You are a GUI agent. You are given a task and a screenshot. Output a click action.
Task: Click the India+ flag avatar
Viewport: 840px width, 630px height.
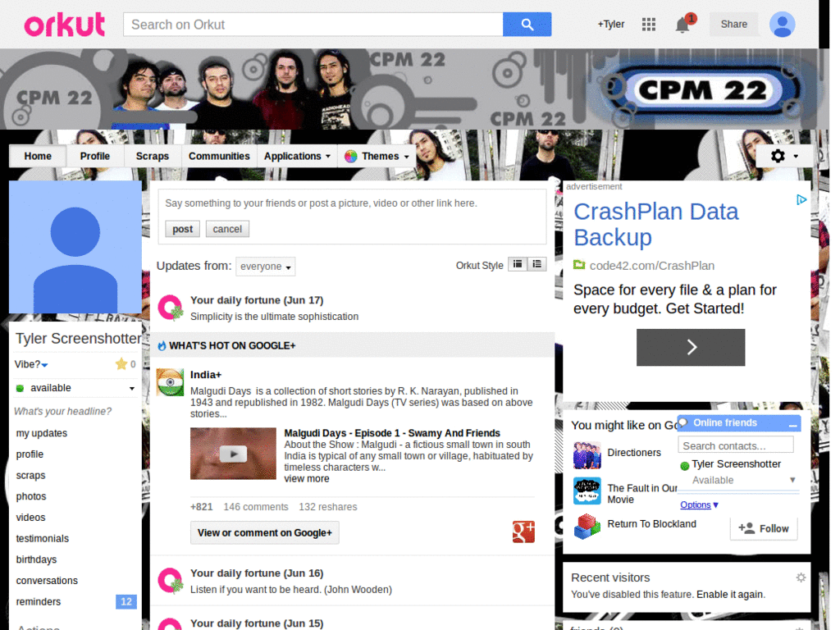pos(170,382)
